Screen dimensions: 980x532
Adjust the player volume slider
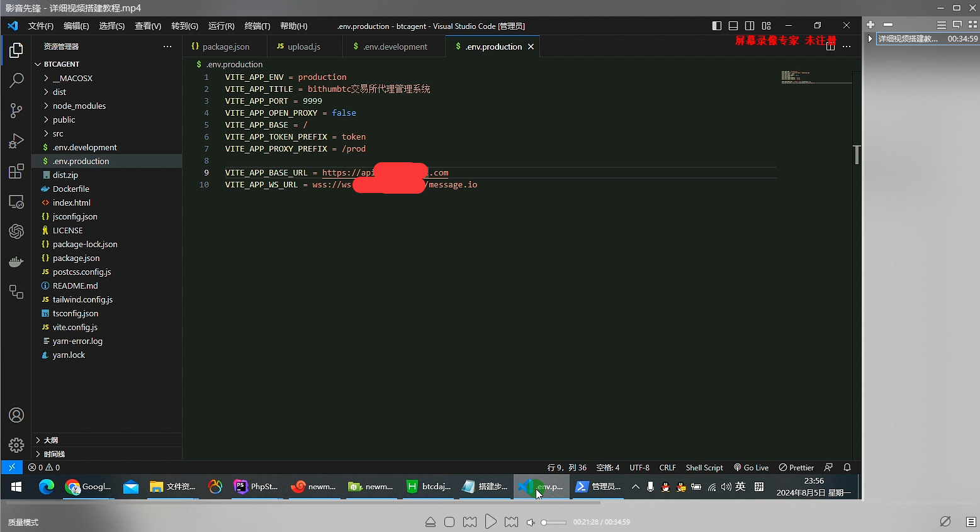[x=553, y=522]
